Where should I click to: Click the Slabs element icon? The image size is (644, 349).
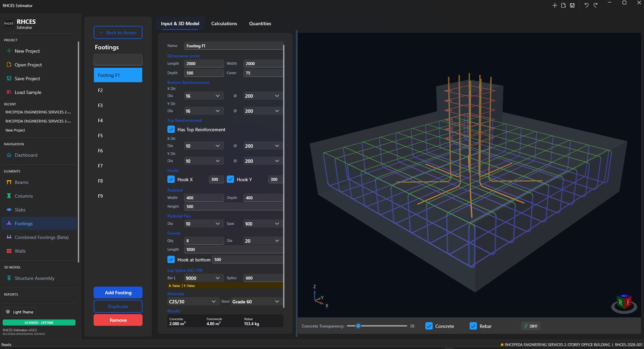(9, 209)
